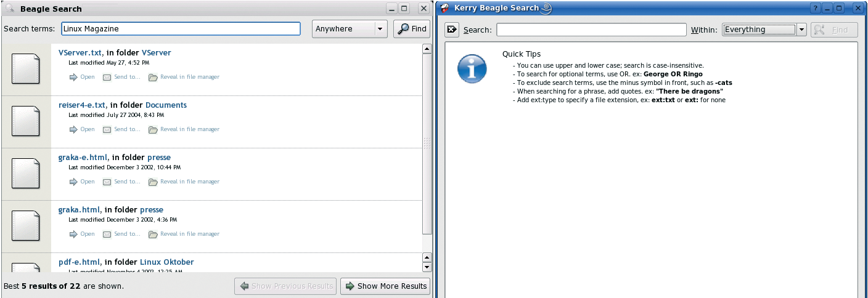Reveal graka.html in file manager

pyautogui.click(x=184, y=234)
